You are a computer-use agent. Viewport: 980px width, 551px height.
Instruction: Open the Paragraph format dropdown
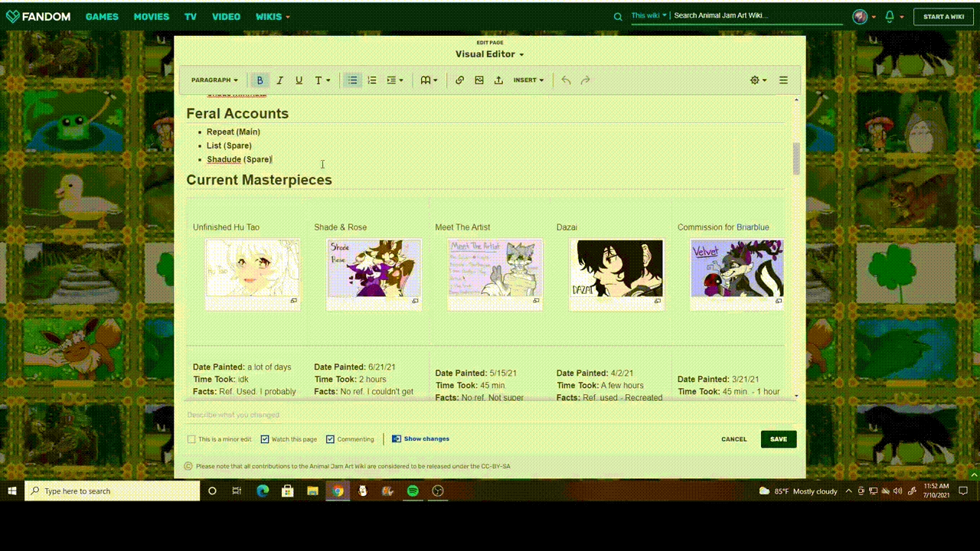tap(214, 80)
